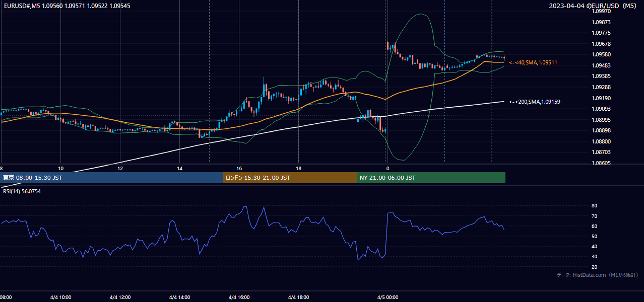This screenshot has height=302, width=644.
Task: Select the 1.09093 price axis label
Action: [601, 109]
